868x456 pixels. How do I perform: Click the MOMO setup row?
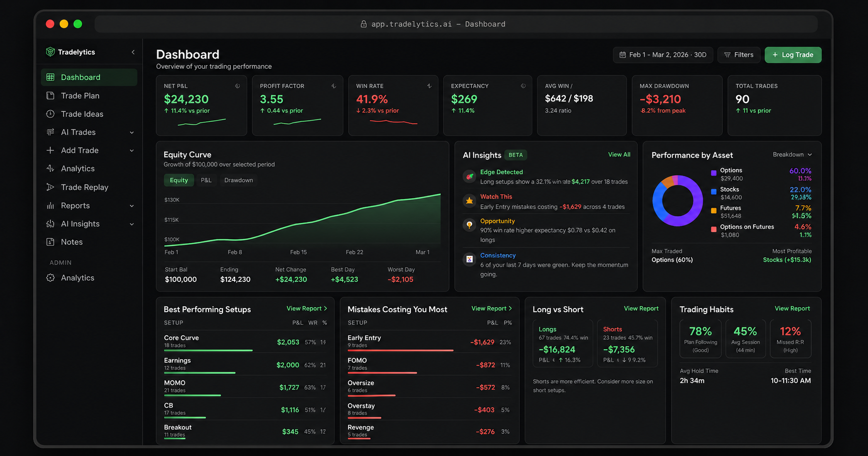tap(246, 387)
